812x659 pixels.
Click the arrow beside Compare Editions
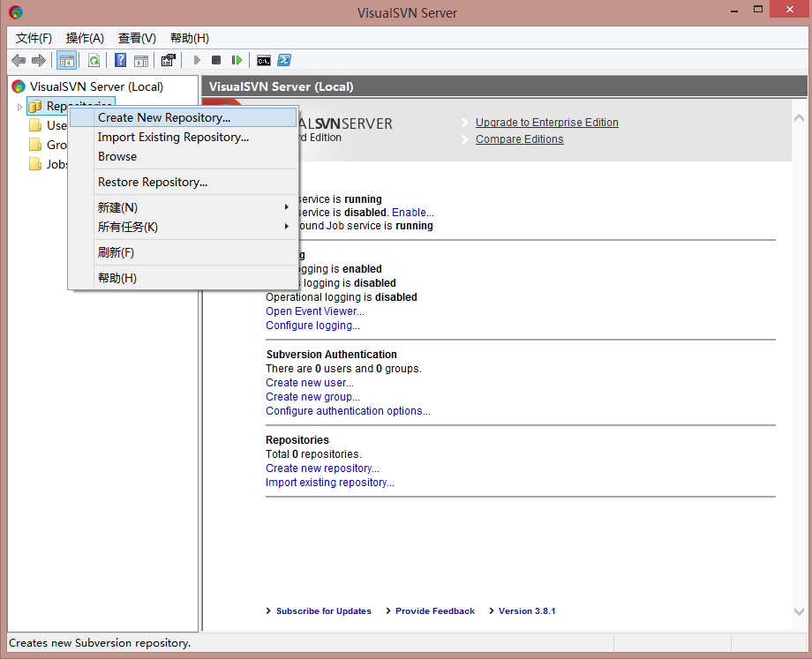click(465, 139)
